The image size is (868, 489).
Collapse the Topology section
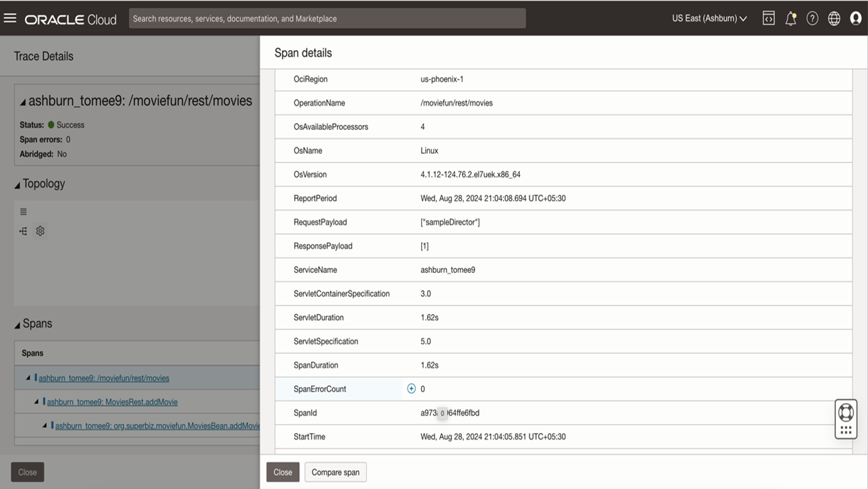pos(18,185)
